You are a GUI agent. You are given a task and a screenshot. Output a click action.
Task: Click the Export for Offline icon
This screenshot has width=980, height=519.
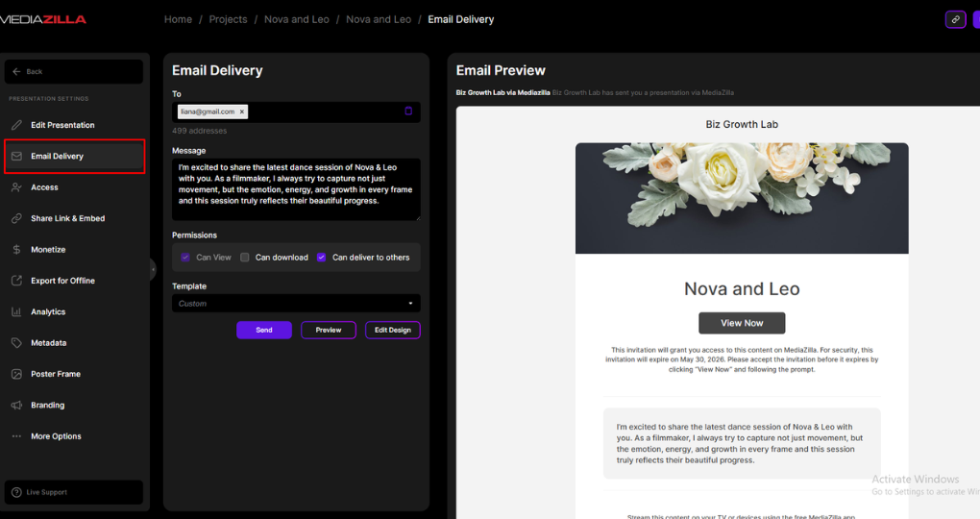tap(17, 281)
